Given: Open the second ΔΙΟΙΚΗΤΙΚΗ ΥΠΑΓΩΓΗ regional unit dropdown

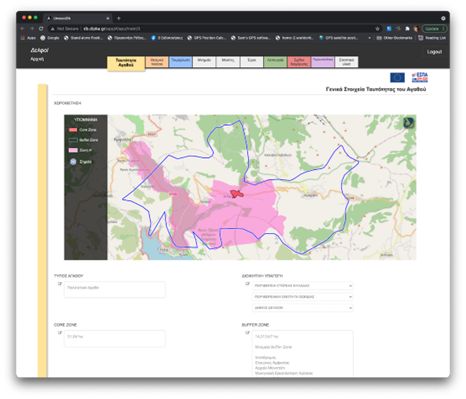Looking at the screenshot, I should point(303,297).
